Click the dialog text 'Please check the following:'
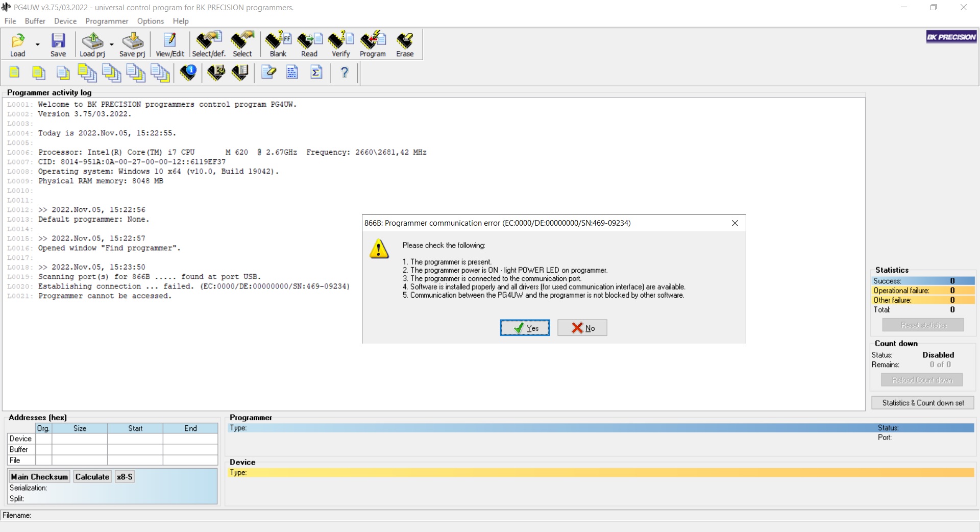The width and height of the screenshot is (980, 532). click(x=444, y=246)
